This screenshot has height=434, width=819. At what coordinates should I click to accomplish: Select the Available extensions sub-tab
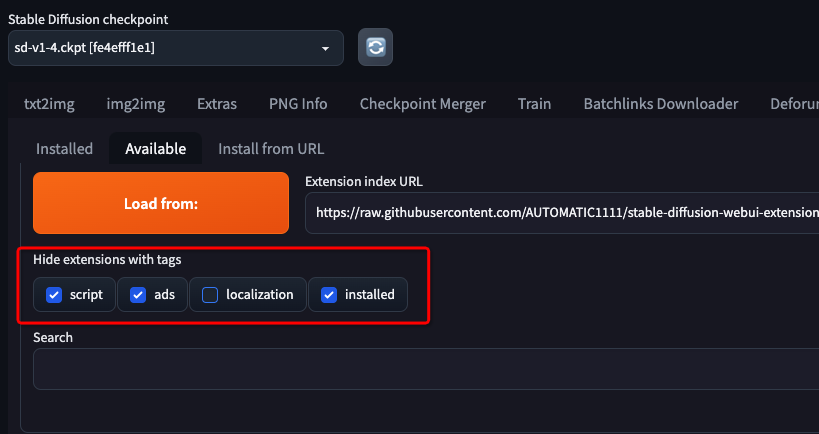[x=155, y=149]
